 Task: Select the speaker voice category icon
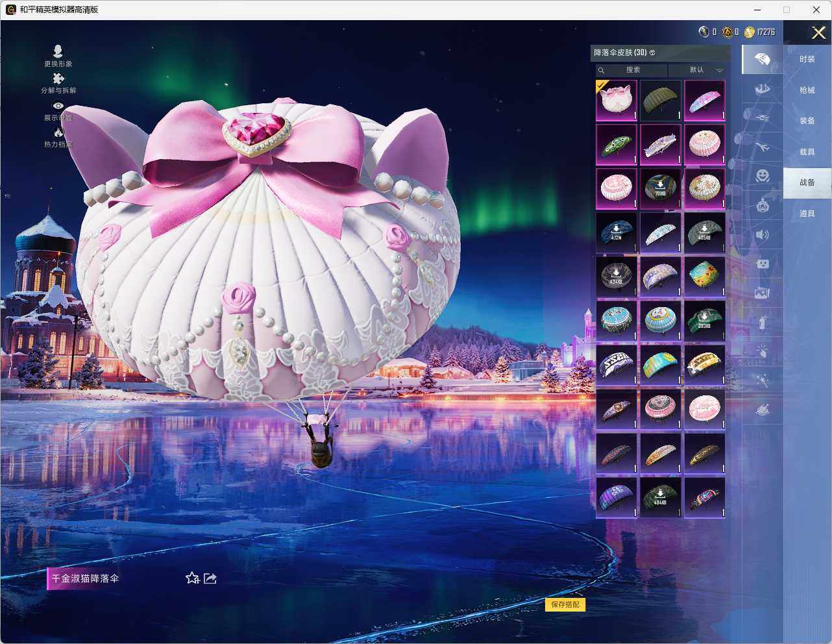click(762, 235)
